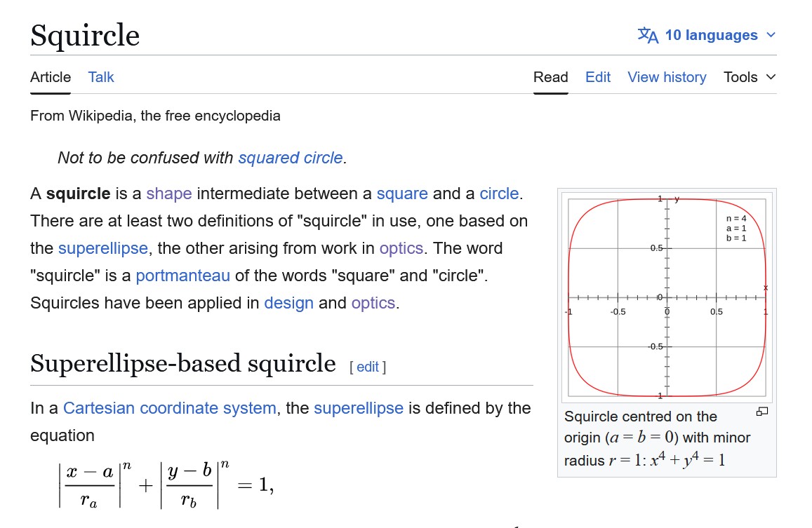This screenshot has width=812, height=528.
Task: Edit the Superellipse-based squircle section
Action: [368, 367]
